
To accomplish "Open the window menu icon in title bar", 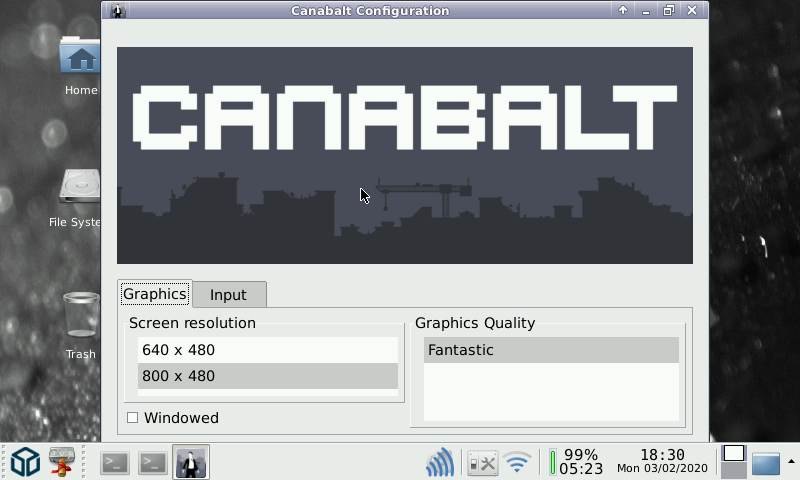I will [118, 11].
